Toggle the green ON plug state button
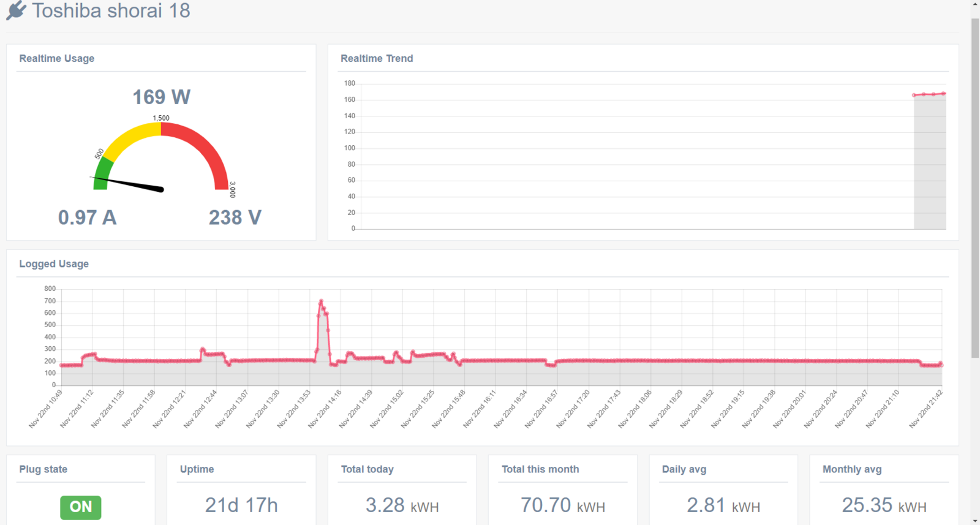 coord(81,507)
